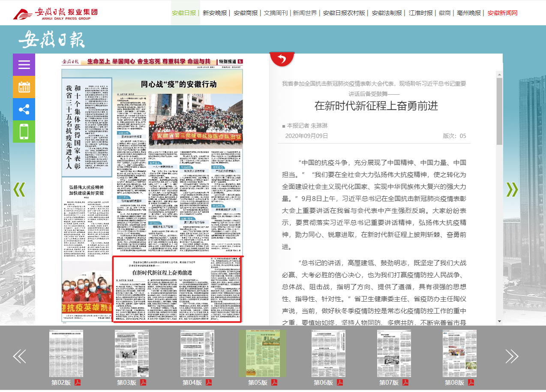Screen dimensions: 546x392
Task: Click the red back arrow icon
Action: pos(282,59)
